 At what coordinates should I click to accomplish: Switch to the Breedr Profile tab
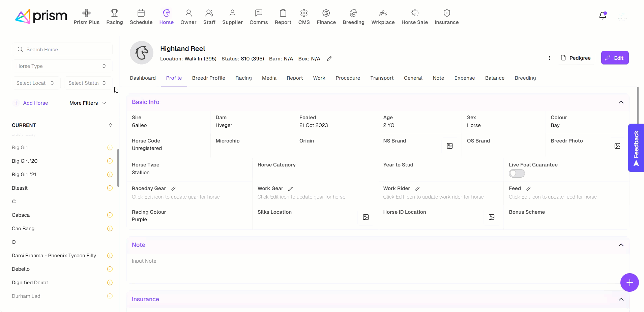tap(208, 78)
